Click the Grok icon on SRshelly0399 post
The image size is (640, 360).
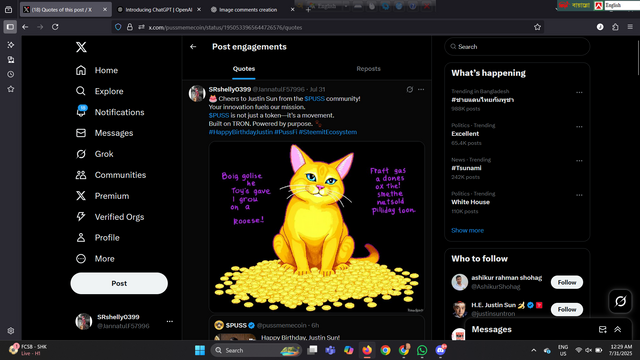point(410,89)
